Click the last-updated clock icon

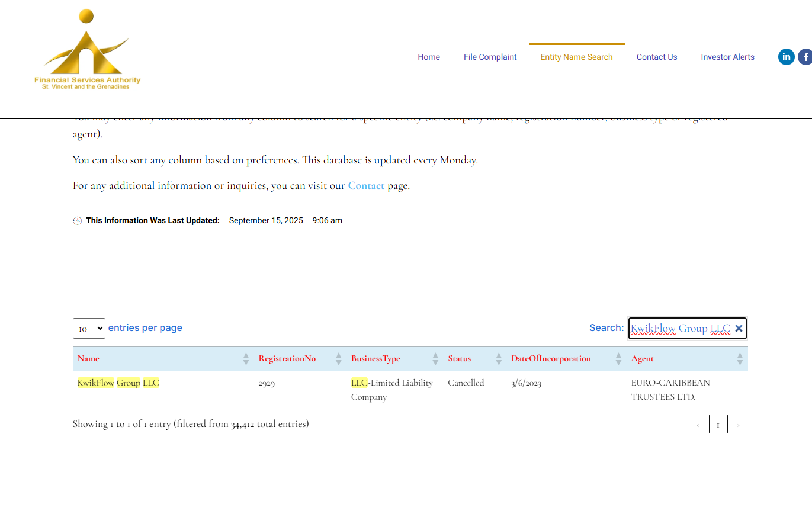point(77,221)
